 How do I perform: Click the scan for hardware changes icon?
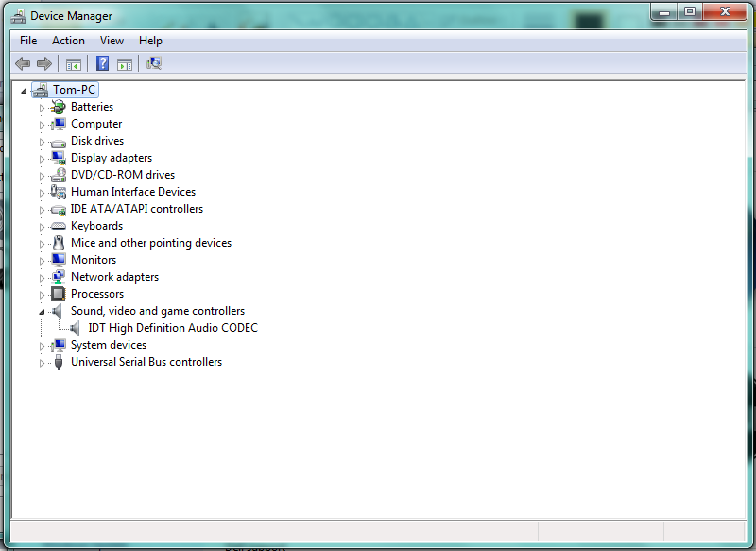154,63
